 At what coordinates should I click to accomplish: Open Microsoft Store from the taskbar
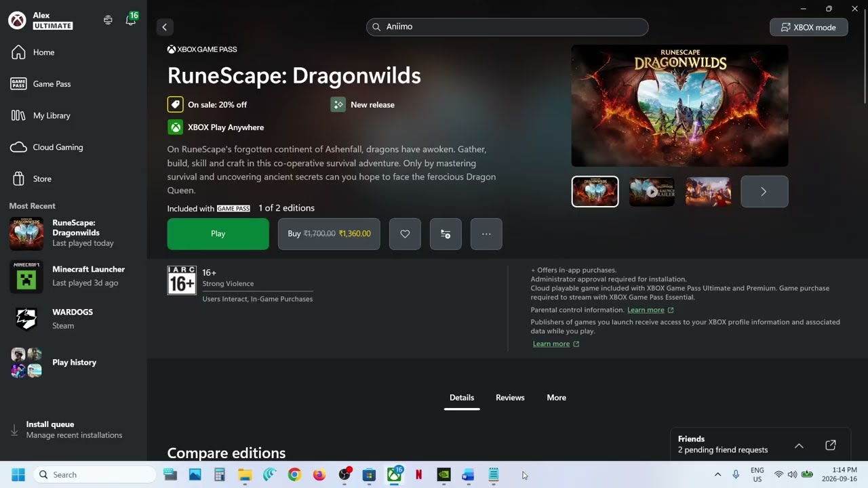[369, 475]
